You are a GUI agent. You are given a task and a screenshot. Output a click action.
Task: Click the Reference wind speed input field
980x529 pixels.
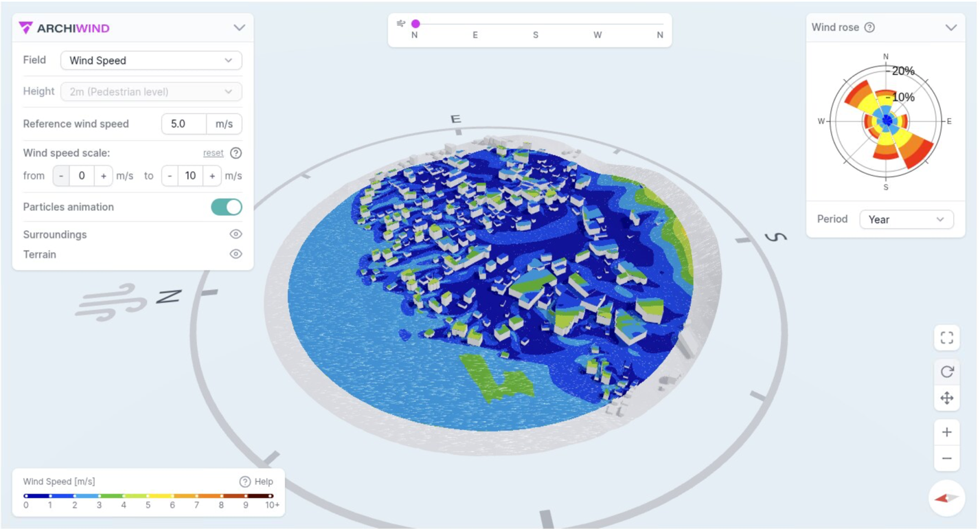point(183,124)
